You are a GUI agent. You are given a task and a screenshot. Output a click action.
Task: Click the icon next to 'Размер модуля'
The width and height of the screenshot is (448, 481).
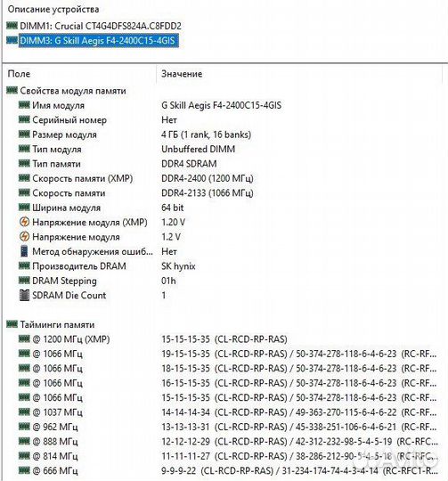(24, 134)
